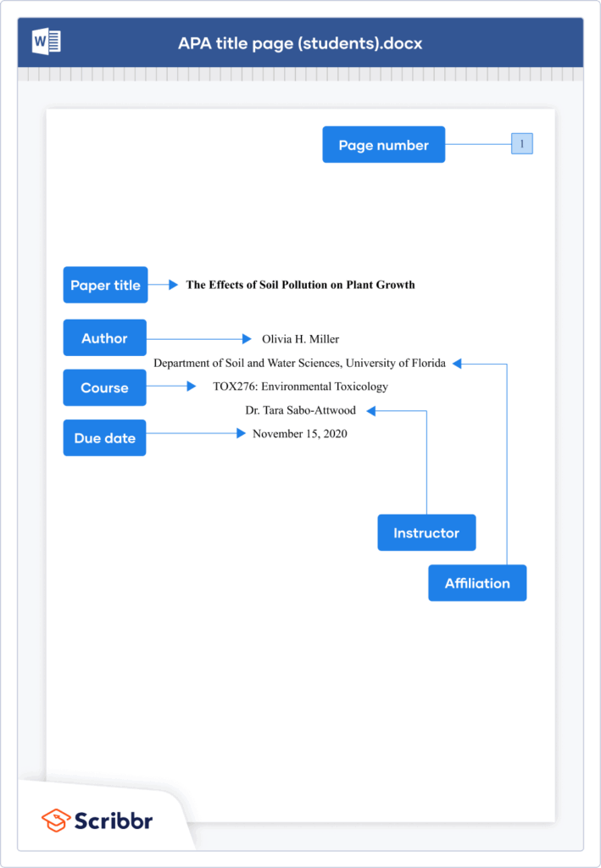
Task: Select the Course label
Action: click(x=104, y=387)
